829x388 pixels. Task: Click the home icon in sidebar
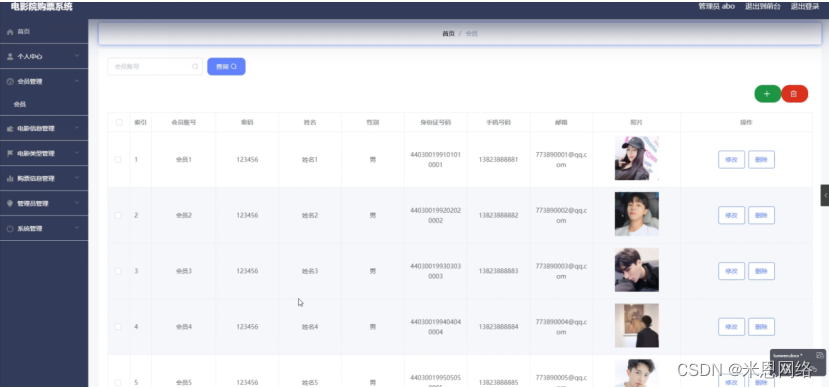tap(10, 32)
